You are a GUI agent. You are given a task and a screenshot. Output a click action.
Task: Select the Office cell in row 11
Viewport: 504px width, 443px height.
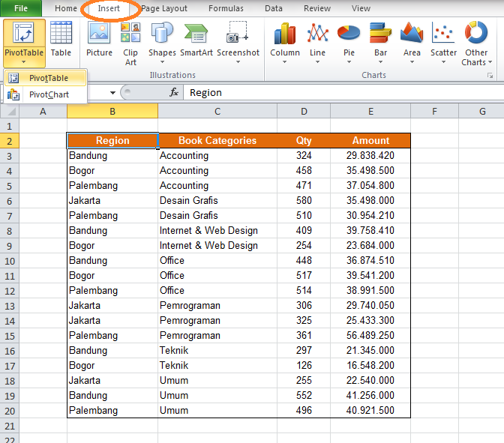[217, 275]
